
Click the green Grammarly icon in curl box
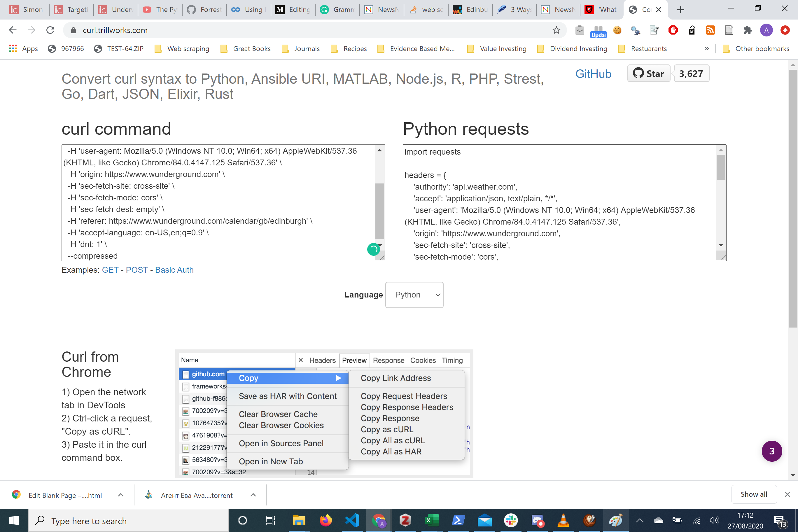coord(374,249)
